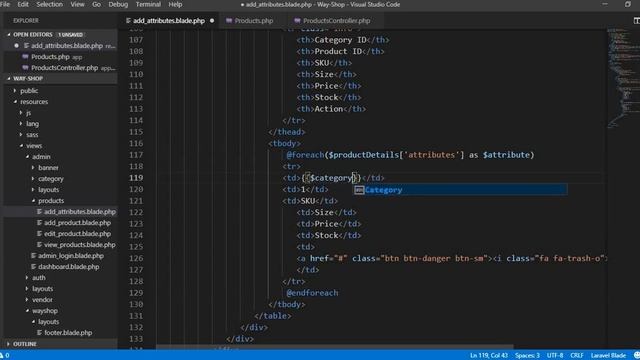Click 'Category ID' header text in code

340,40
